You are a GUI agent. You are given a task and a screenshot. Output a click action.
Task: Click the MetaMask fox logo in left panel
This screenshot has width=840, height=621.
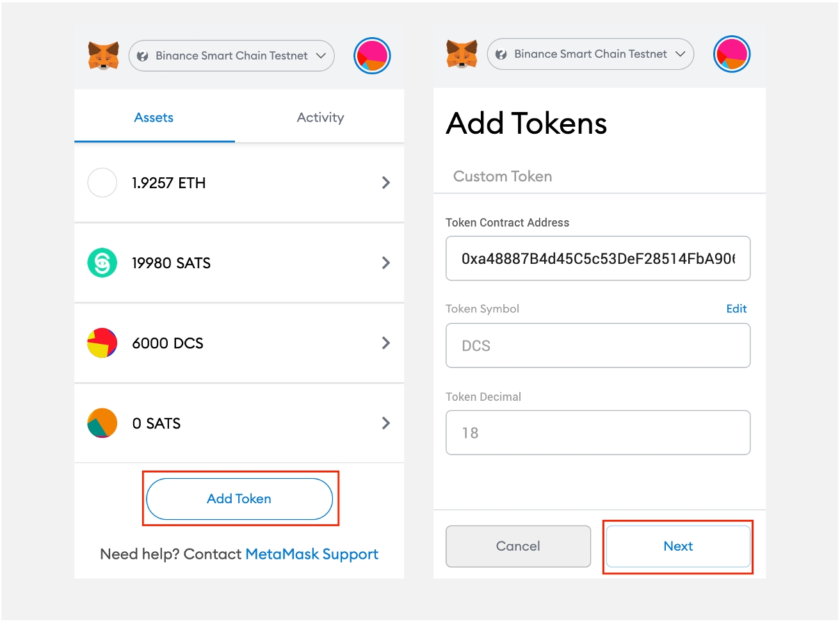click(104, 56)
